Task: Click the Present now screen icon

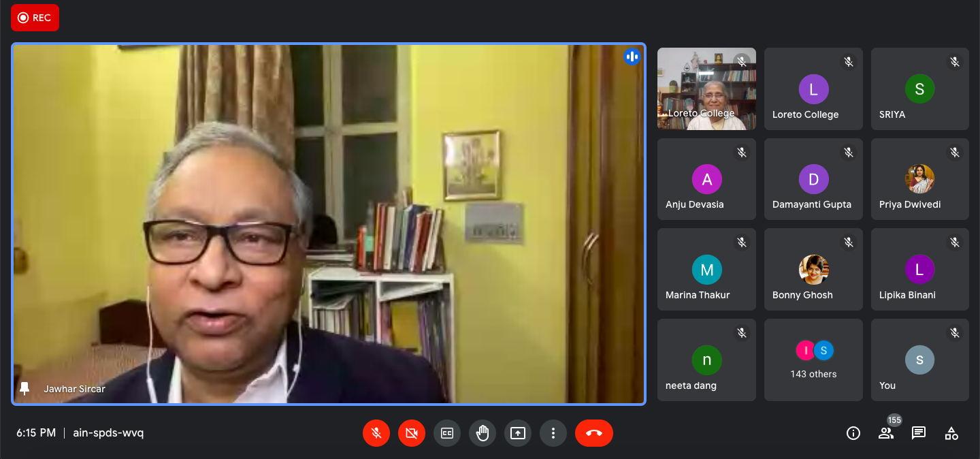Action: click(x=518, y=433)
